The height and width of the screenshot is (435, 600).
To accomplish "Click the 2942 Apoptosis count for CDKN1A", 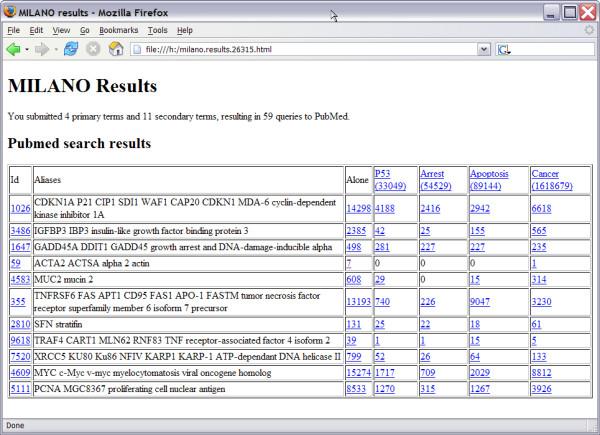I will [480, 209].
